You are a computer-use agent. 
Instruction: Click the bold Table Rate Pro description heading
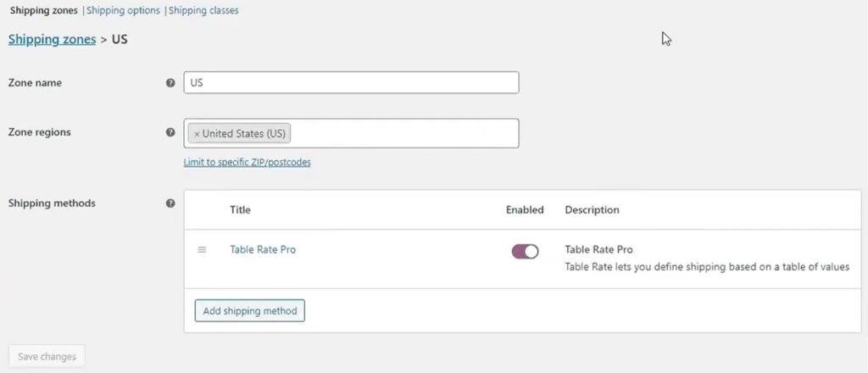point(598,249)
